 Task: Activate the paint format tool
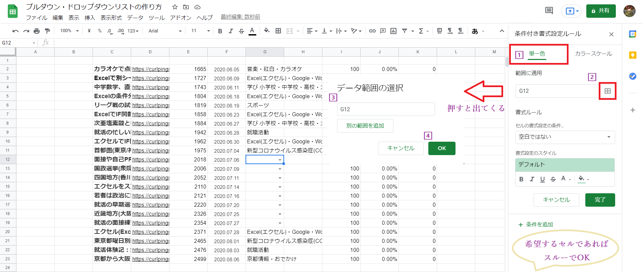[x=47, y=31]
